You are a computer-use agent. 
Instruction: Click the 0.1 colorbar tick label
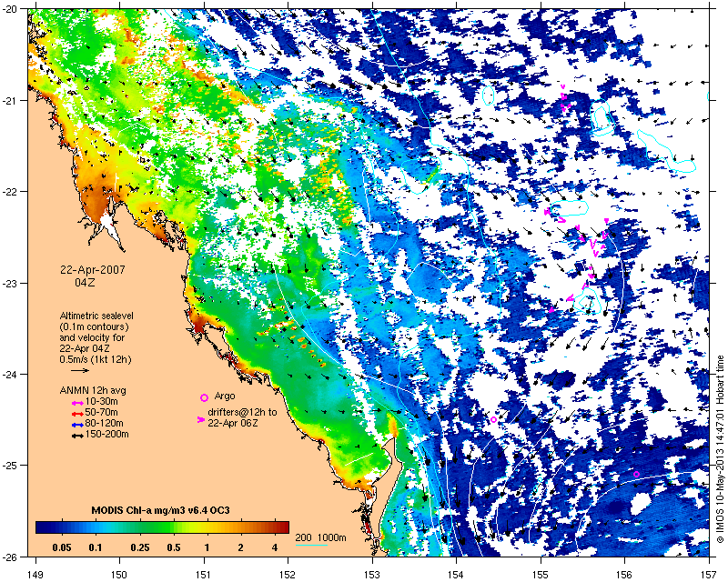96,547
